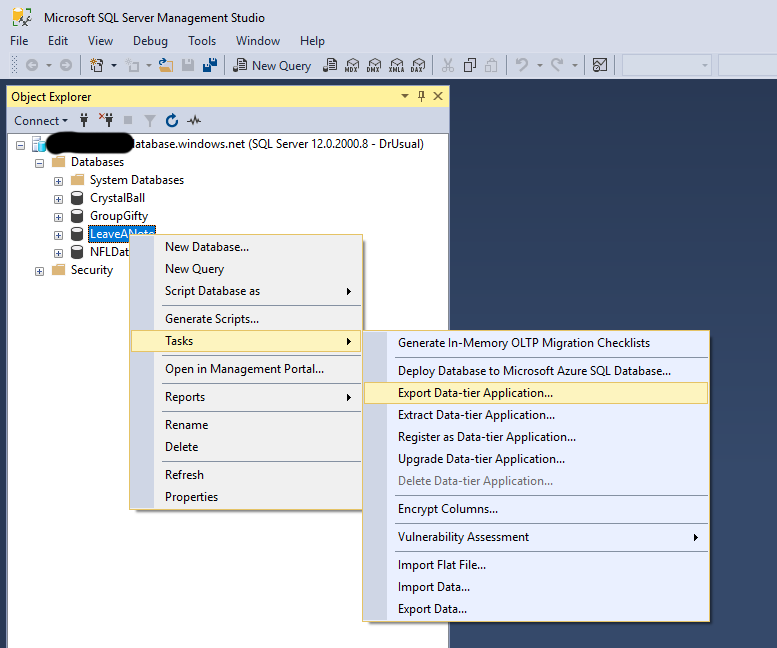Choose Register as Data-tier Application
The height and width of the screenshot is (648, 777).
pyautogui.click(x=536, y=437)
